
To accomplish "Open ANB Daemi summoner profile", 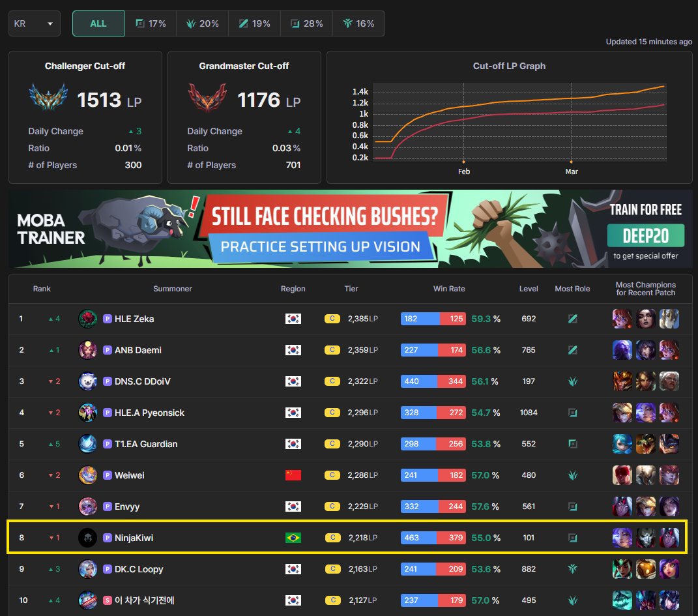I will (x=138, y=350).
